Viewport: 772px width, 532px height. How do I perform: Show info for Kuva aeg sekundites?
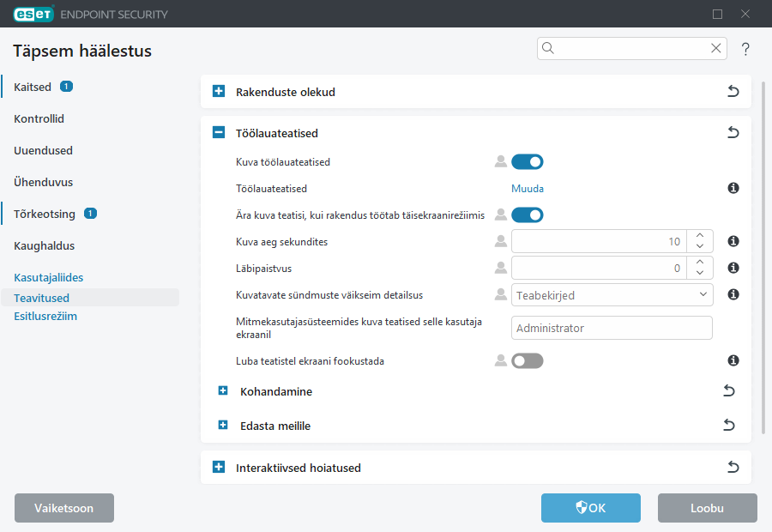[x=733, y=241]
